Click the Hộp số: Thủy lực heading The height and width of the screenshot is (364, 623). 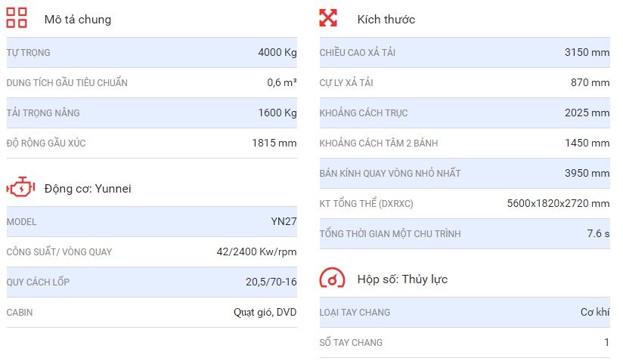(x=402, y=279)
